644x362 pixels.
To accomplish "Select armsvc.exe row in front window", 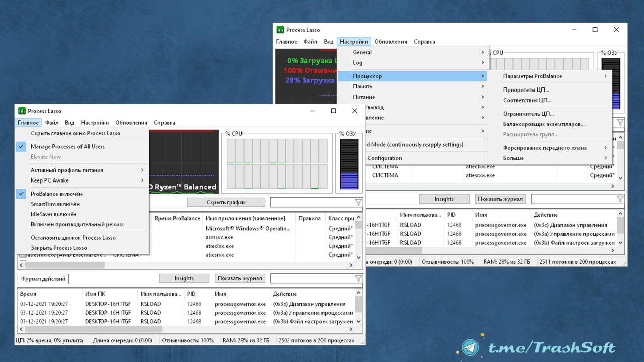I will (x=219, y=237).
